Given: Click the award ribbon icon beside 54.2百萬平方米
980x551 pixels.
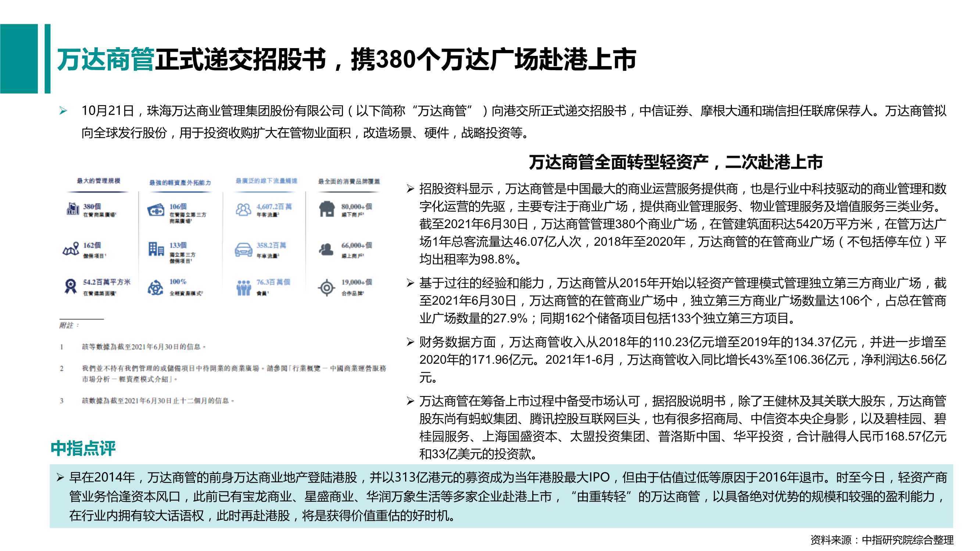Looking at the screenshot, I should 70,286.
